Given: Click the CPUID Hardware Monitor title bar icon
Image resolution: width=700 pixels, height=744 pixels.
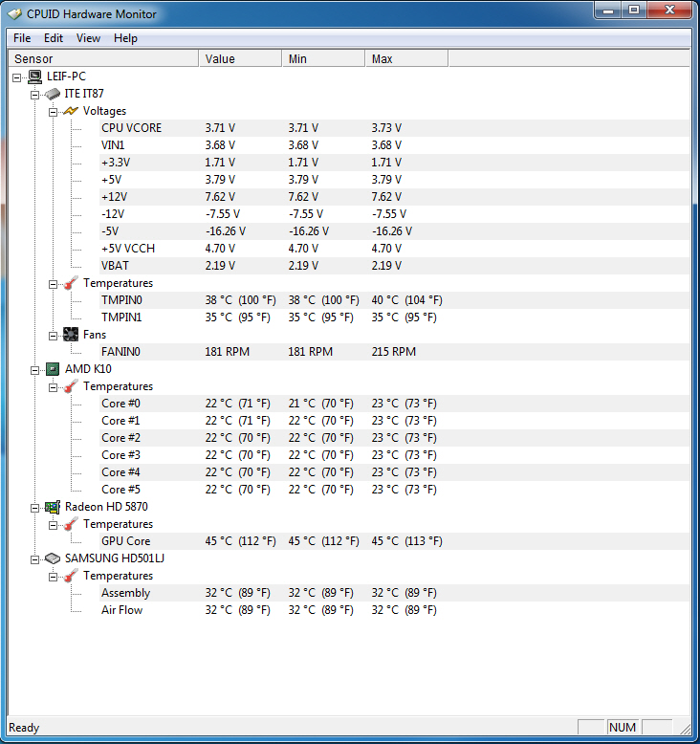Looking at the screenshot, I should [14, 14].
